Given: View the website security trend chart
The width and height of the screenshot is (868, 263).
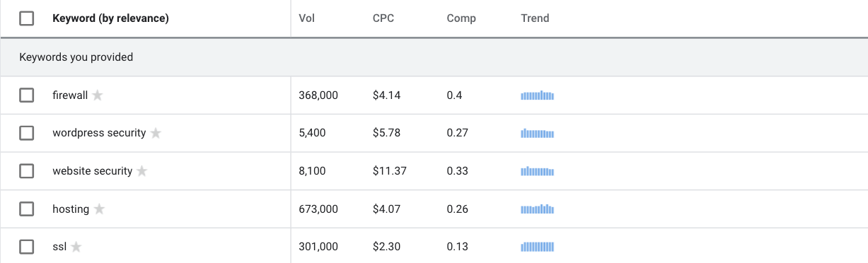Looking at the screenshot, I should pos(537,171).
